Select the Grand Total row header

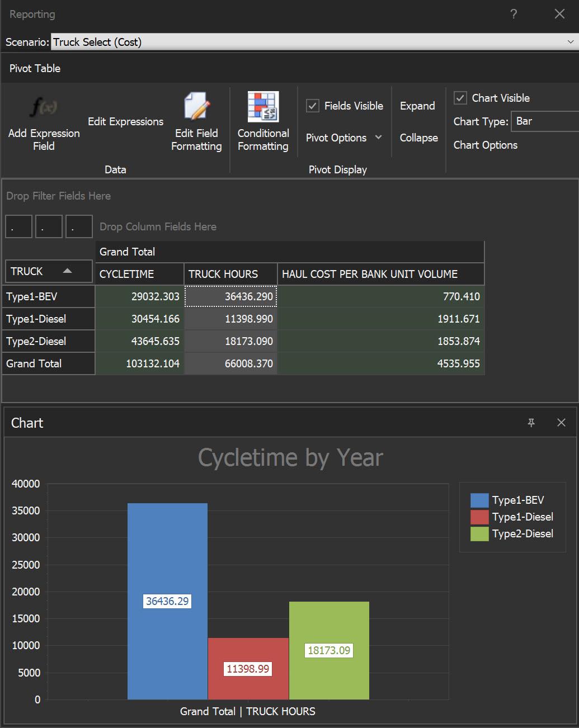pos(50,363)
